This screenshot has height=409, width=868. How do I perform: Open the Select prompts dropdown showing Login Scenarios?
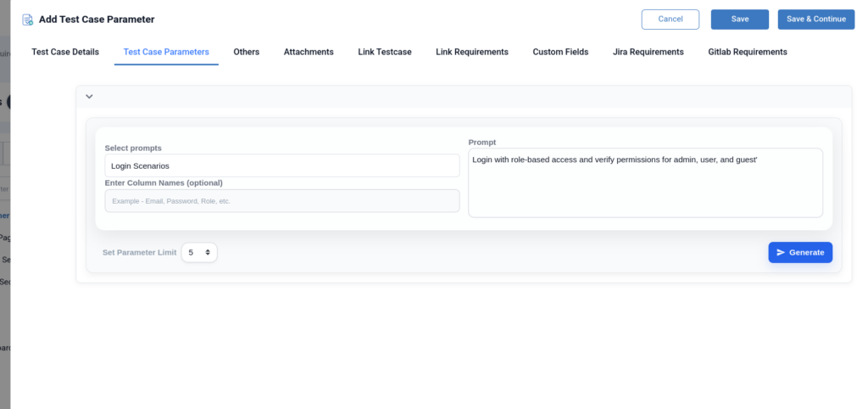pos(281,165)
